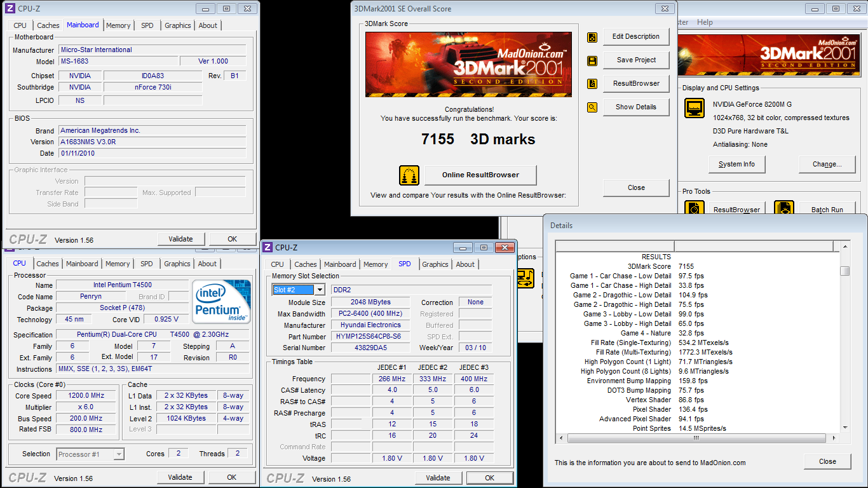Switch to Caches tab in Mainboard CPU-Z window
Viewport: 868px width, 488px height.
[48, 25]
